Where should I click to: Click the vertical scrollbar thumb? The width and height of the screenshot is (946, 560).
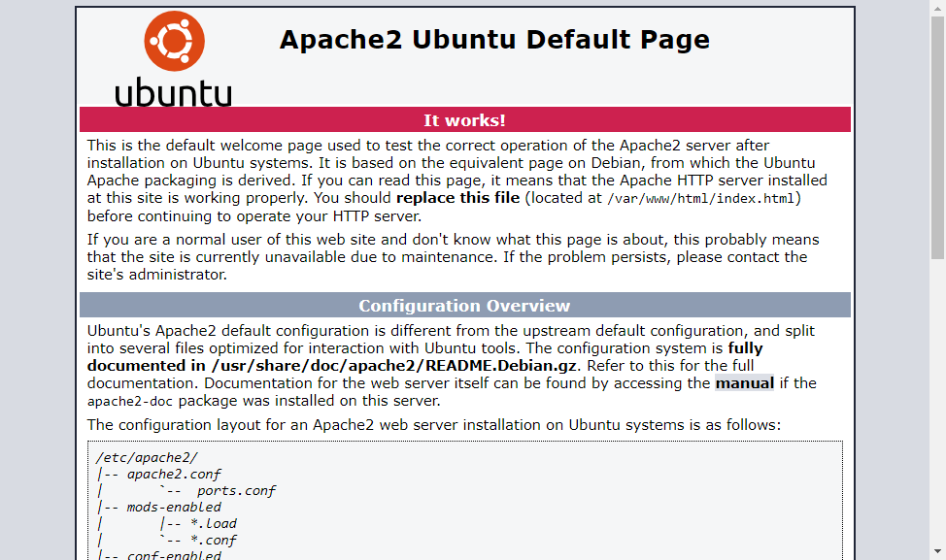[937, 138]
